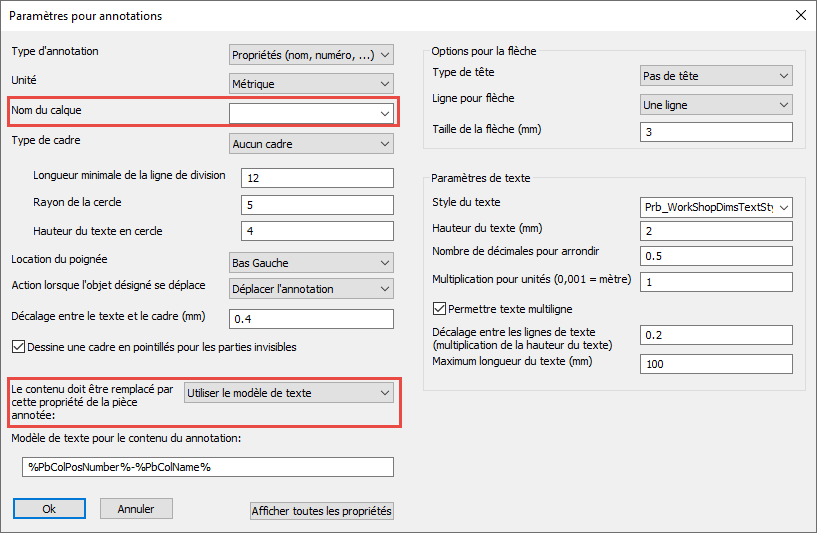The width and height of the screenshot is (817, 533).
Task: Open the Déplacer l'annotation action dropdown
Action: pos(311,289)
